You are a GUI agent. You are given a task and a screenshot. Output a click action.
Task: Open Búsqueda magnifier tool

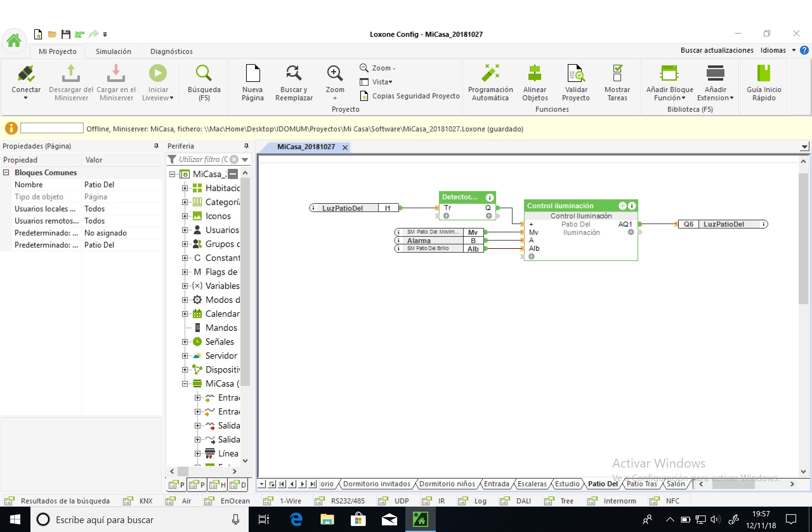click(x=204, y=74)
